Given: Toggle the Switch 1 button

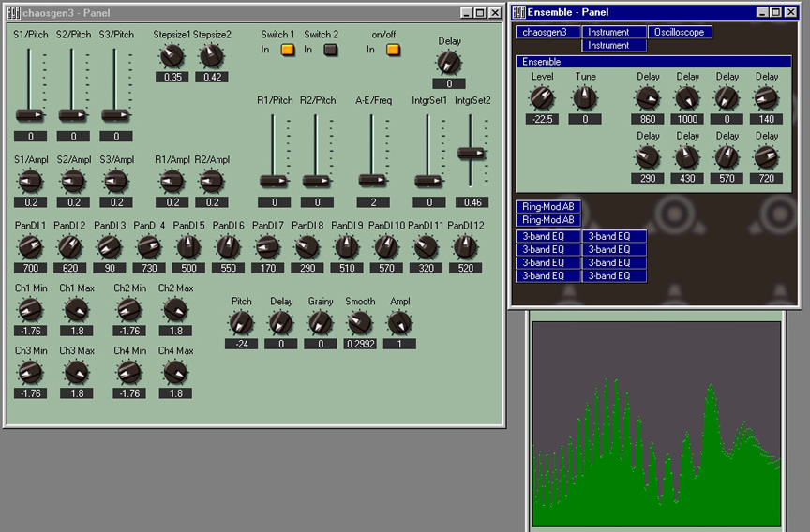Looking at the screenshot, I should (x=288, y=50).
